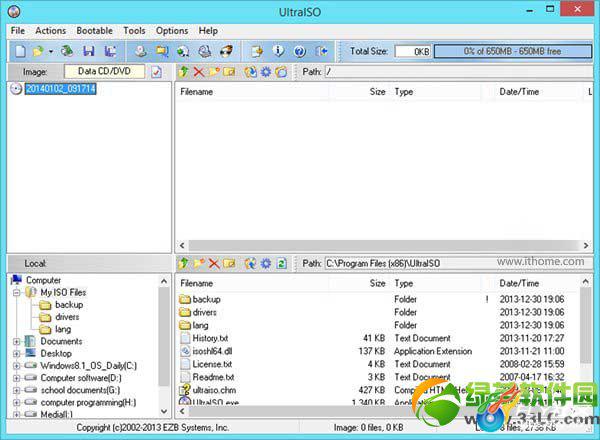Expand the Desktop tree node
This screenshot has width=600, height=440.
16,354
